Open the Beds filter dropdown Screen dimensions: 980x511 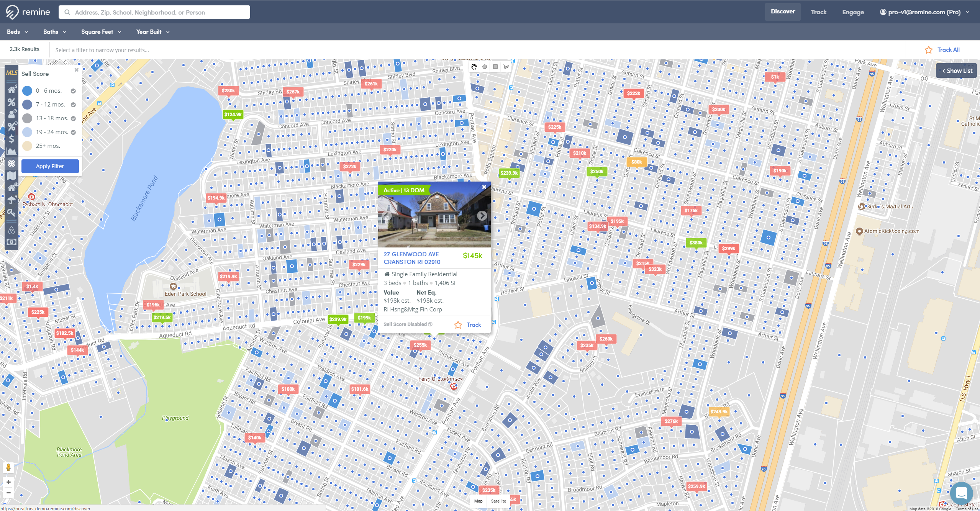pos(17,32)
